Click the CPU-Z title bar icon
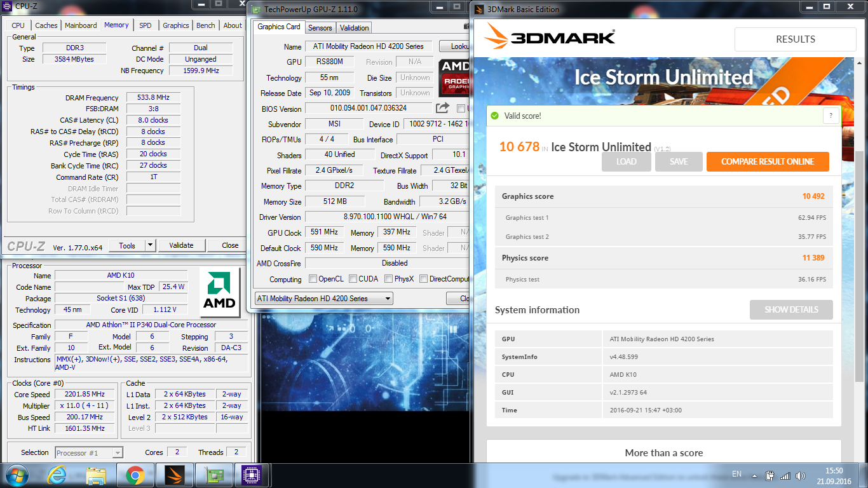Screen dimensions: 868x488 click(8, 6)
